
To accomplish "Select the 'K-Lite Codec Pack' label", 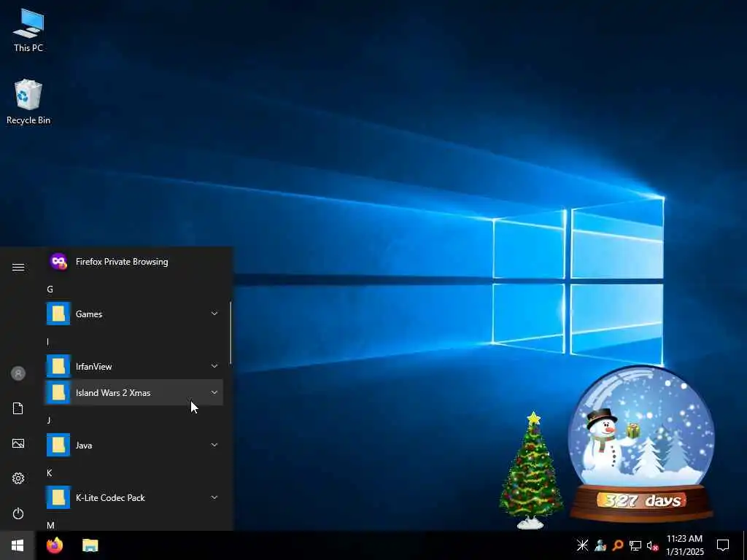I will click(110, 497).
